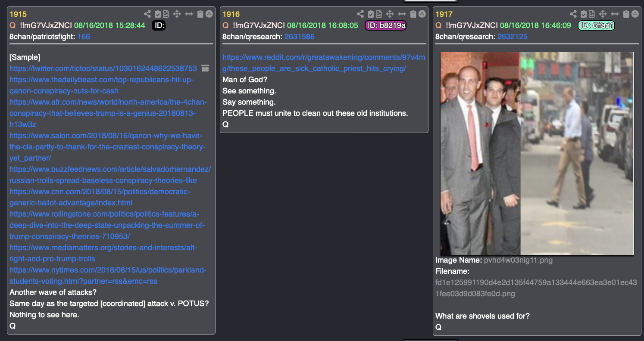Viewport: 644px width, 341px height.
Task: Click the horizontal expand arrows on post 1916
Action: click(402, 14)
